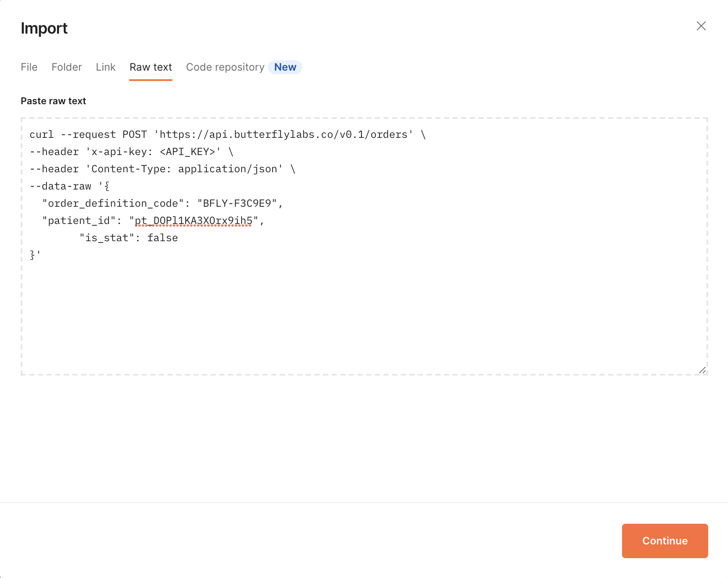Click the --data-raw line

(69, 186)
